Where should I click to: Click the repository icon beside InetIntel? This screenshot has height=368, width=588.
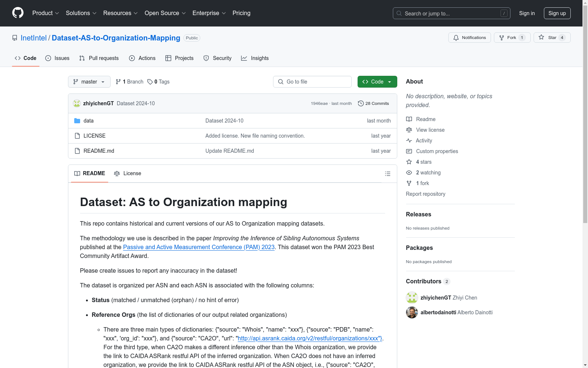pos(15,38)
